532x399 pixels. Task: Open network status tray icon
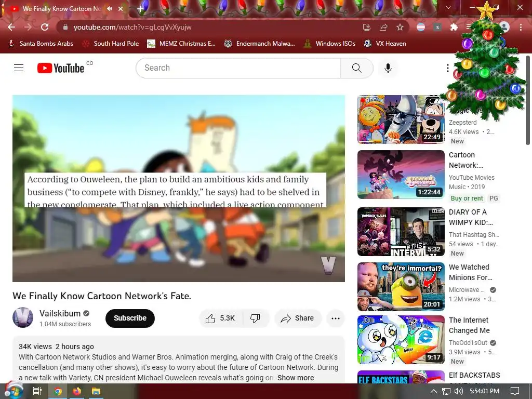446,391
